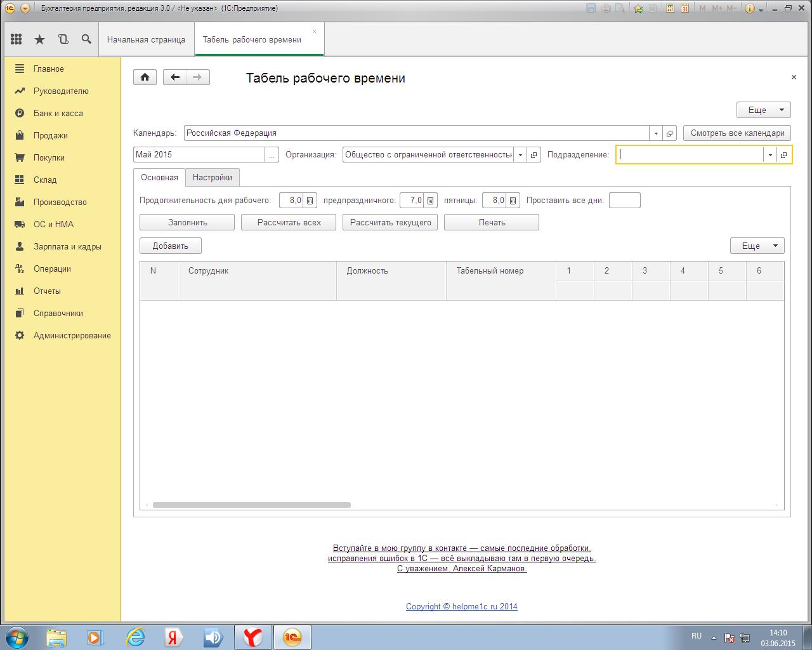The height and width of the screenshot is (650, 812).
Task: Expand the Календарь dropdown list
Action: coord(656,133)
